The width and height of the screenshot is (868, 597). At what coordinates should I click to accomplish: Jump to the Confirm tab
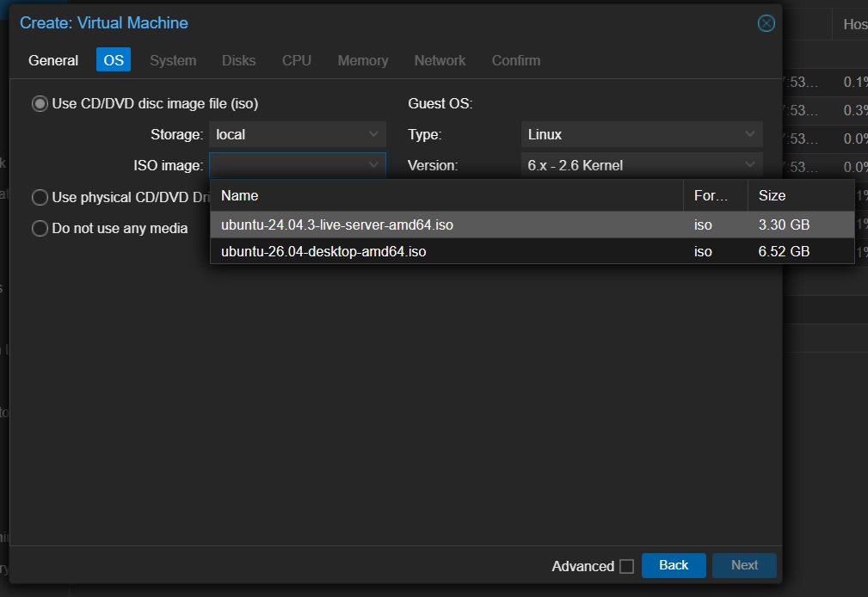(516, 60)
